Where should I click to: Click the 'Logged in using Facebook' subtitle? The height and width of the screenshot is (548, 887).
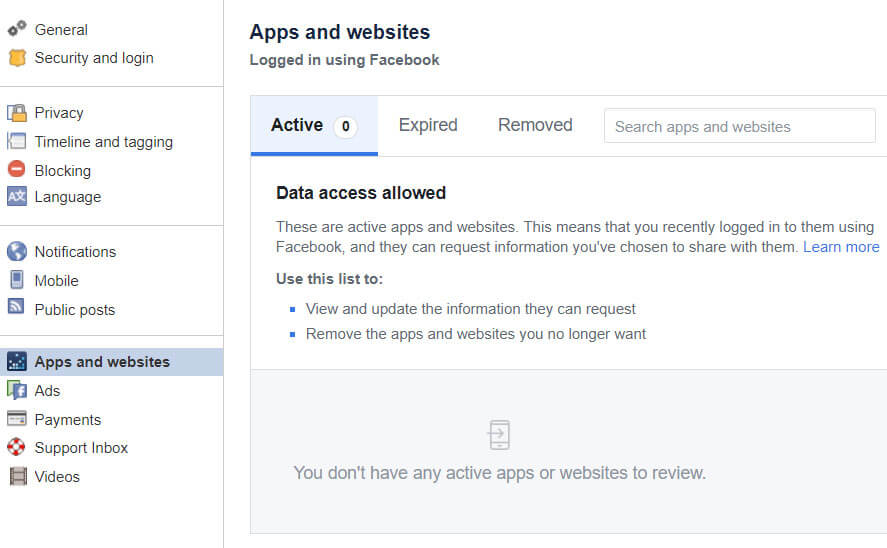[345, 60]
